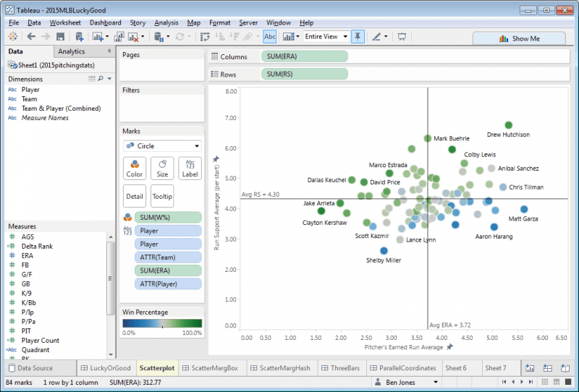The image size is (579, 392).
Task: Save the workbook with the disk icon
Action: pyautogui.click(x=60, y=37)
